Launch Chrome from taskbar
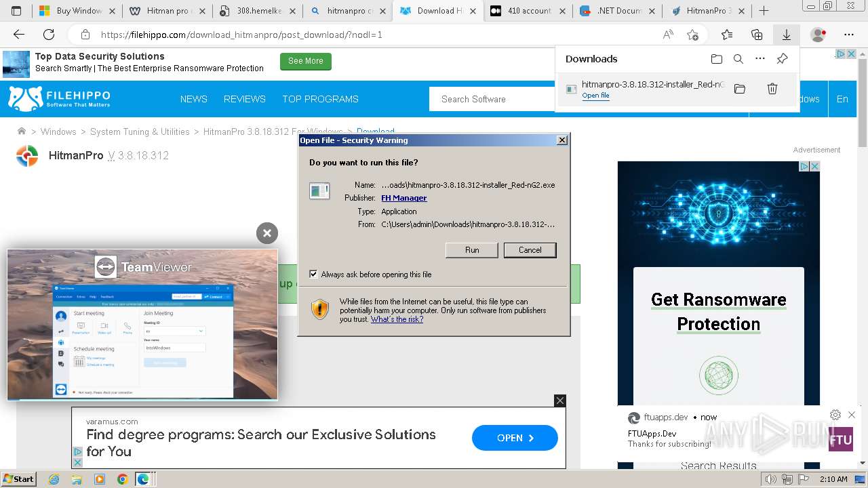Viewport: 868px width, 488px height. point(122,479)
